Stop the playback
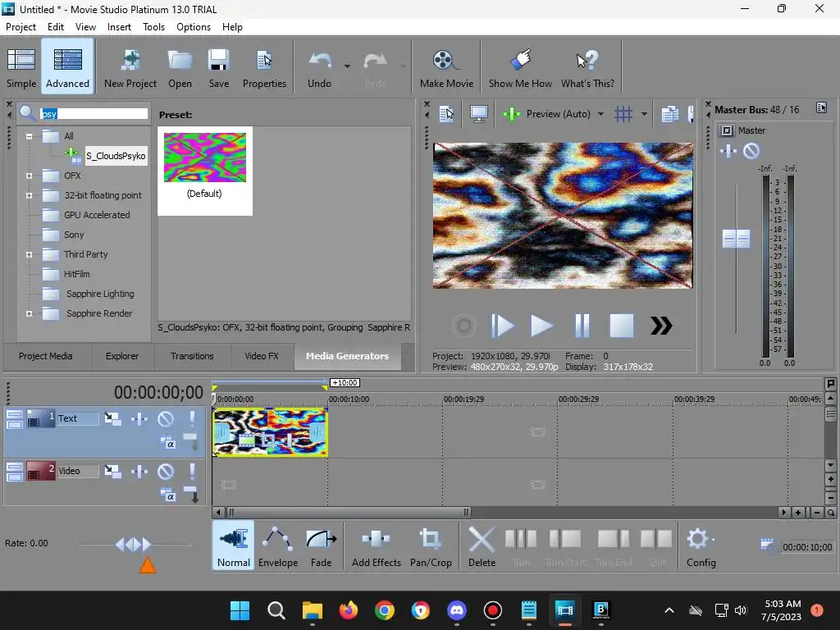 tap(622, 325)
